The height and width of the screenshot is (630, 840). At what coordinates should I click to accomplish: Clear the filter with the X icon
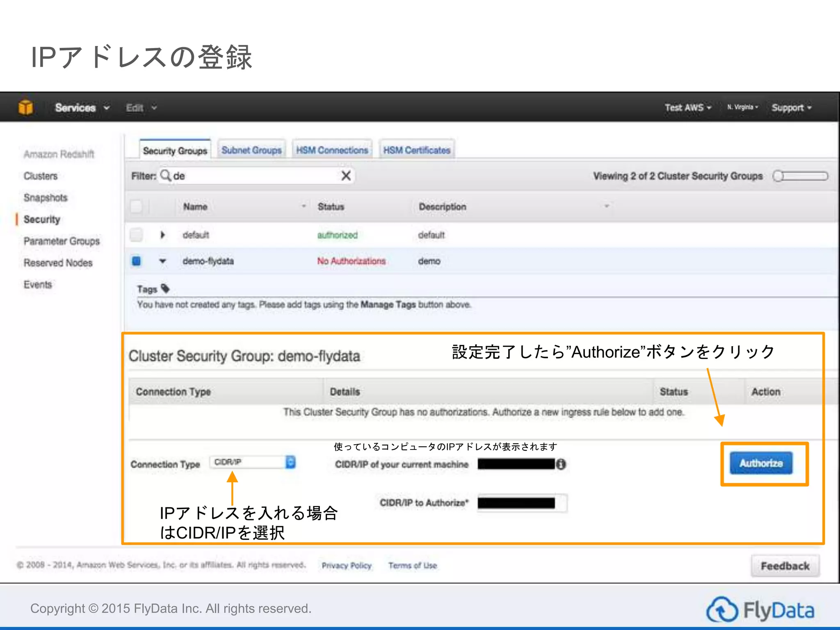tap(346, 176)
